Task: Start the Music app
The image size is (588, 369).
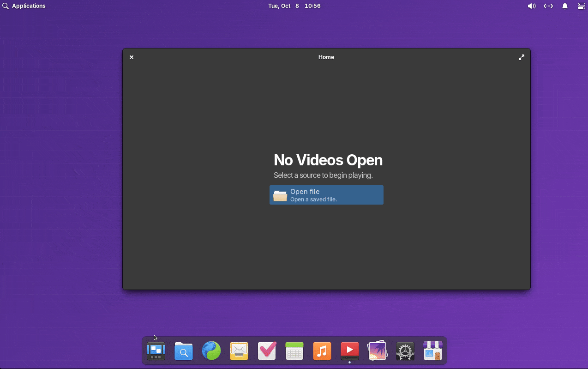Action: [322, 351]
